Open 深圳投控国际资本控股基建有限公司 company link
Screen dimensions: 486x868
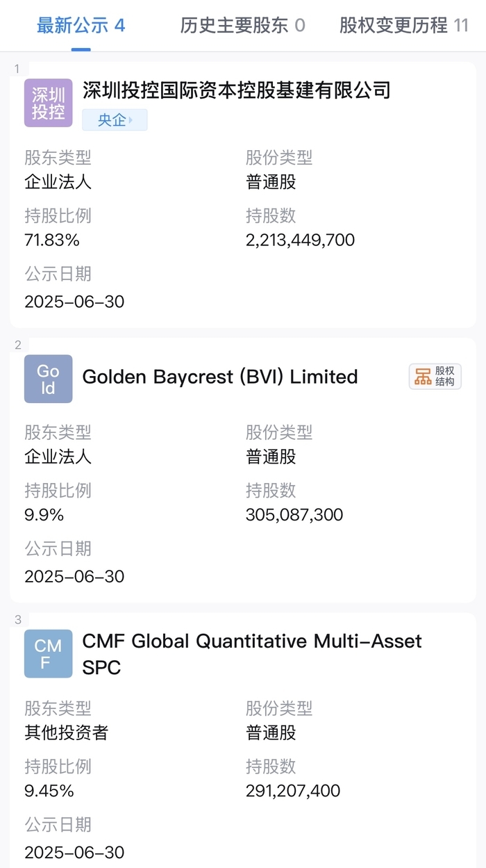coord(237,90)
